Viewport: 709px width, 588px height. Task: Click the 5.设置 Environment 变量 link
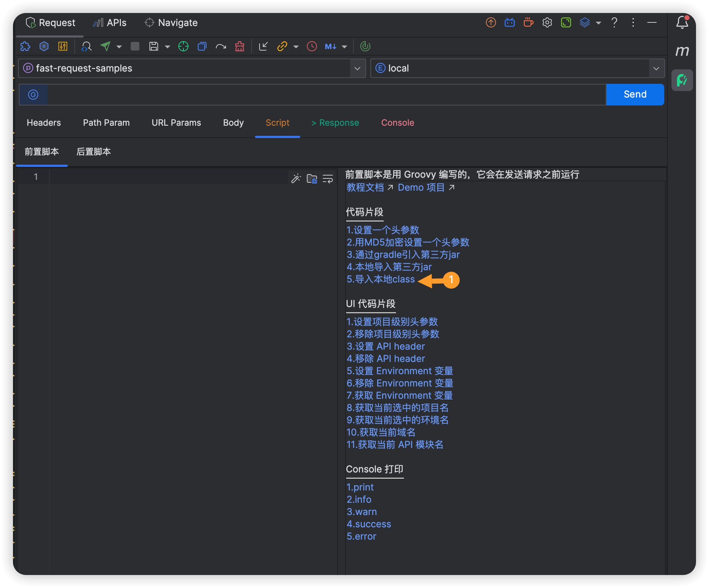[x=400, y=371]
